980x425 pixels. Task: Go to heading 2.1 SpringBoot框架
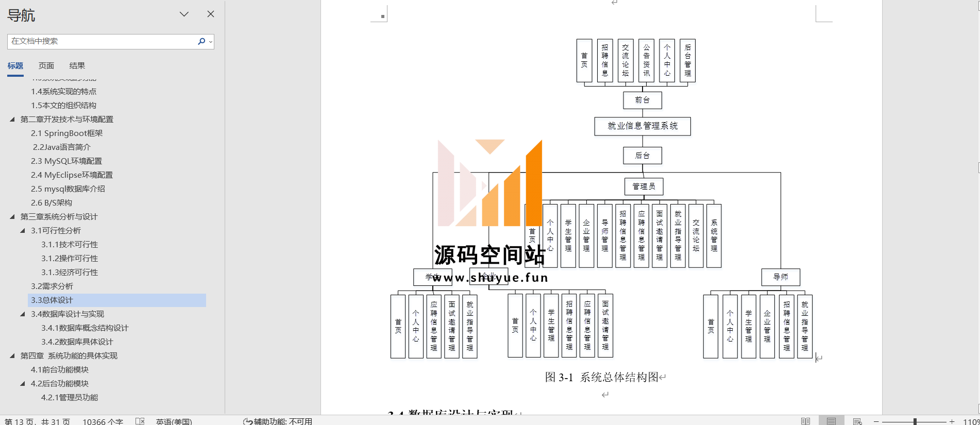point(66,133)
